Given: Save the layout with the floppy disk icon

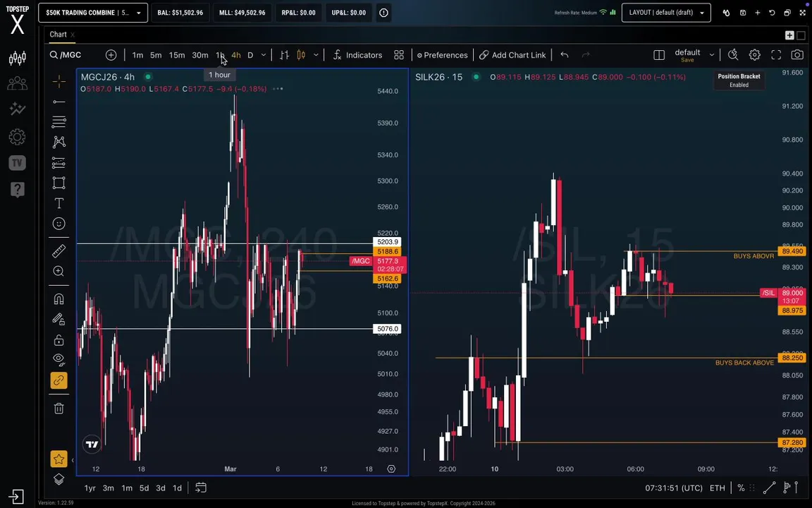Looking at the screenshot, I should tap(743, 13).
